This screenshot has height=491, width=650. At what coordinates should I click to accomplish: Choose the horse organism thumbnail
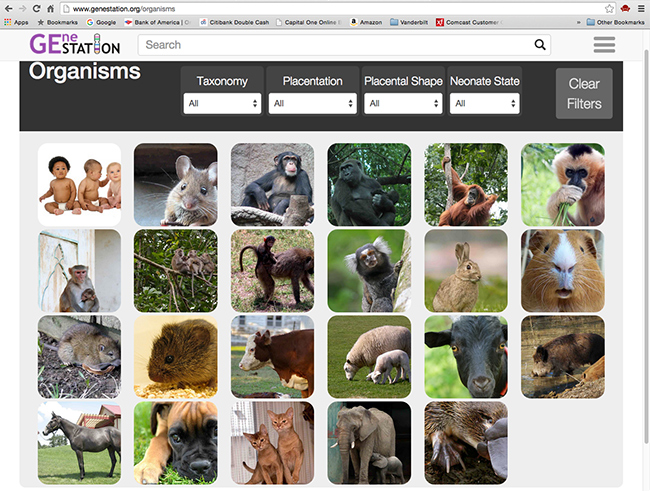pyautogui.click(x=79, y=443)
